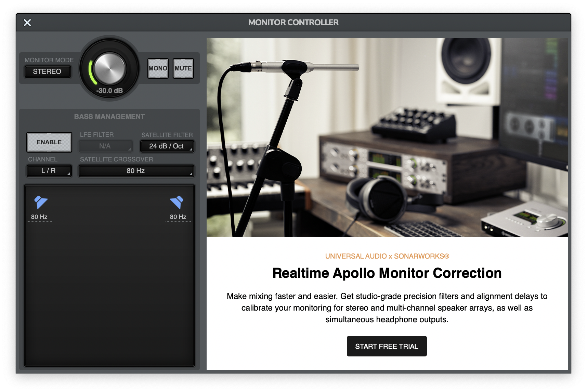This screenshot has width=587, height=392.
Task: Toggle the MUTE button
Action: 183,68
